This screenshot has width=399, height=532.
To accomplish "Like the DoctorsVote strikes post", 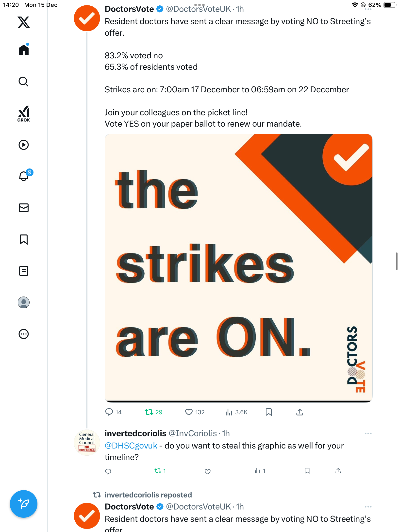I will 189,412.
